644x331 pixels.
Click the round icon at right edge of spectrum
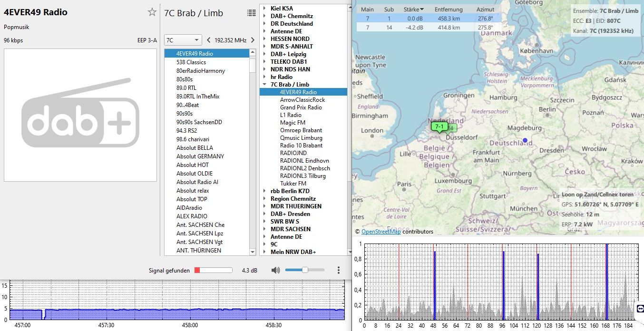[640, 309]
